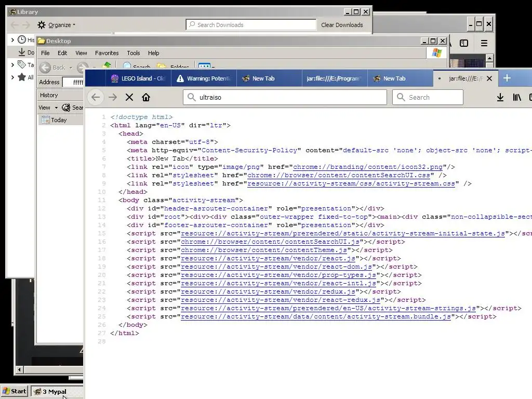The width and height of the screenshot is (532, 399).
Task: Switch to the first New Tab tab
Action: pyautogui.click(x=269, y=78)
